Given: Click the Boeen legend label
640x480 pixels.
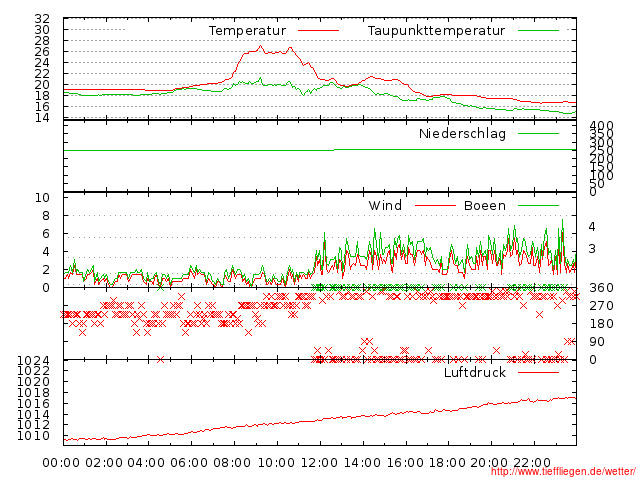Looking at the screenshot, I should pyautogui.click(x=485, y=205).
